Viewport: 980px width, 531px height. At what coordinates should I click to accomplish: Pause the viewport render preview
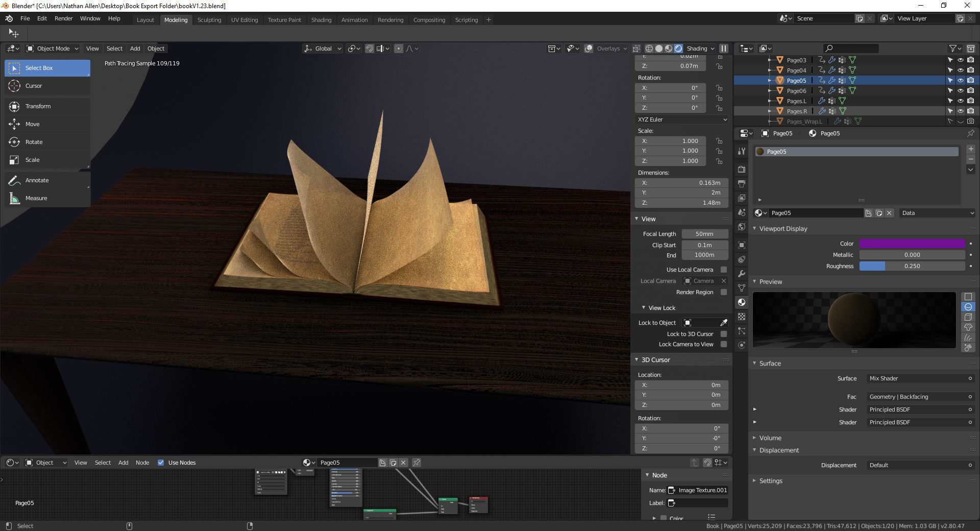click(x=724, y=49)
